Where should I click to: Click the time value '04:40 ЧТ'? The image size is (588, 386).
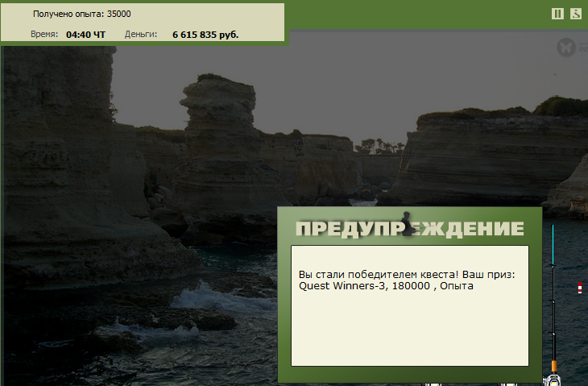point(86,35)
